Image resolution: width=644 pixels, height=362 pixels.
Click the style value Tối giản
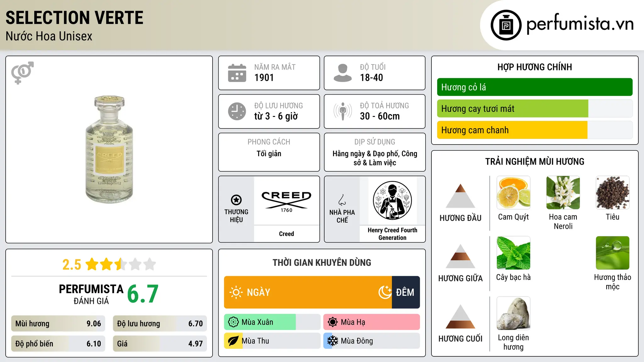269,154
